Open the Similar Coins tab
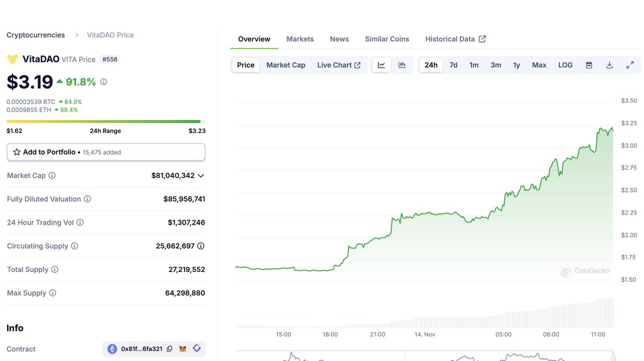The height and width of the screenshot is (361, 644). click(x=387, y=39)
